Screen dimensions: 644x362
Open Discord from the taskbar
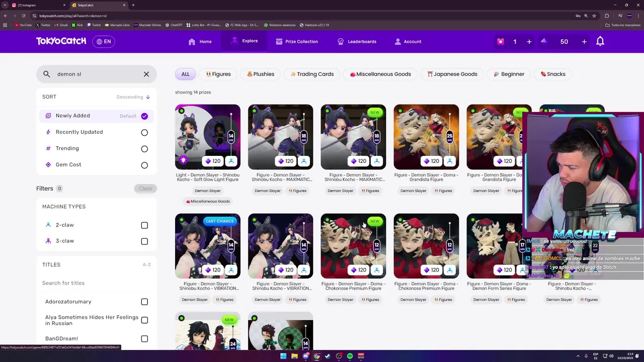[x=305, y=356]
